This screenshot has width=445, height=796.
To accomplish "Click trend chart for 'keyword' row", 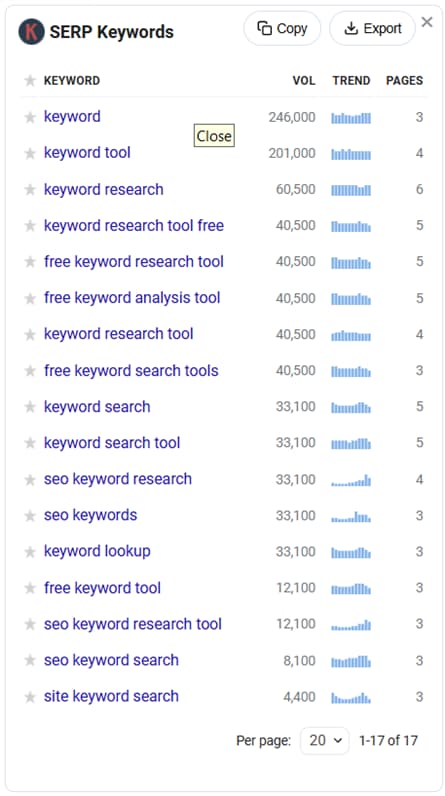I will [x=351, y=118].
